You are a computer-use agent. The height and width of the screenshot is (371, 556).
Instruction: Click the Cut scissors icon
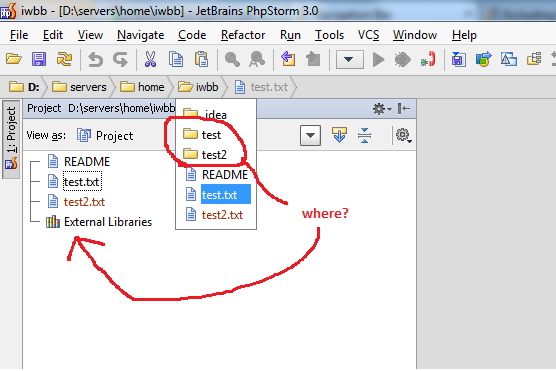150,59
